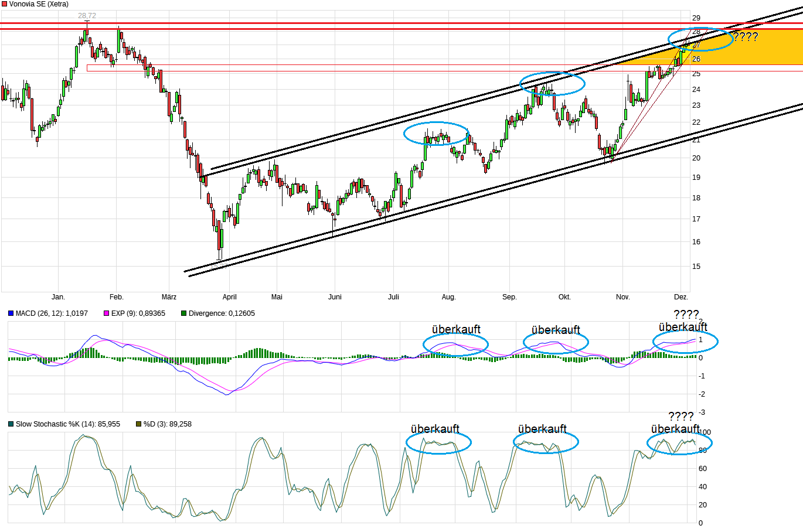Click the -1 label on the MACD axis
Image resolution: width=803 pixels, height=532 pixels.
click(702, 376)
